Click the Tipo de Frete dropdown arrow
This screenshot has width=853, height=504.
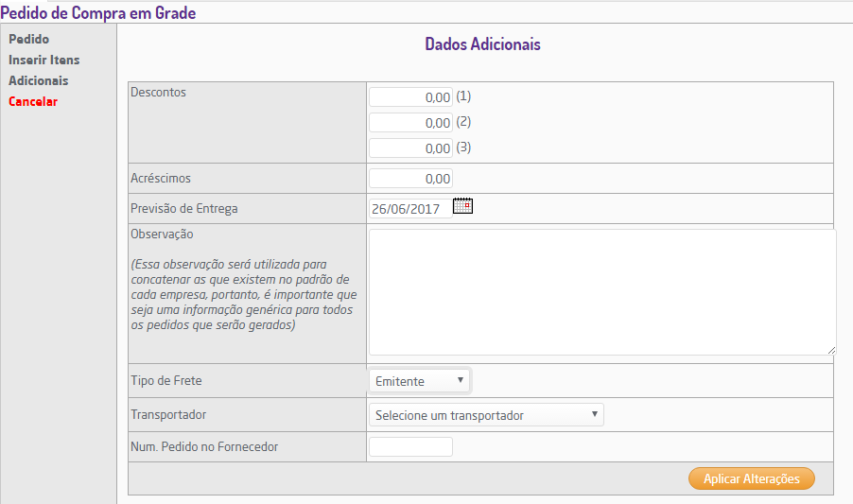460,380
